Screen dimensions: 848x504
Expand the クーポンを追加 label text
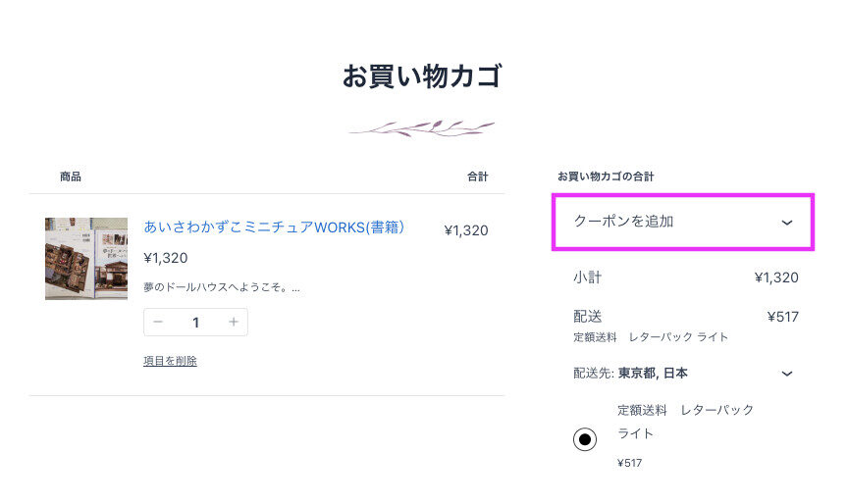(623, 222)
